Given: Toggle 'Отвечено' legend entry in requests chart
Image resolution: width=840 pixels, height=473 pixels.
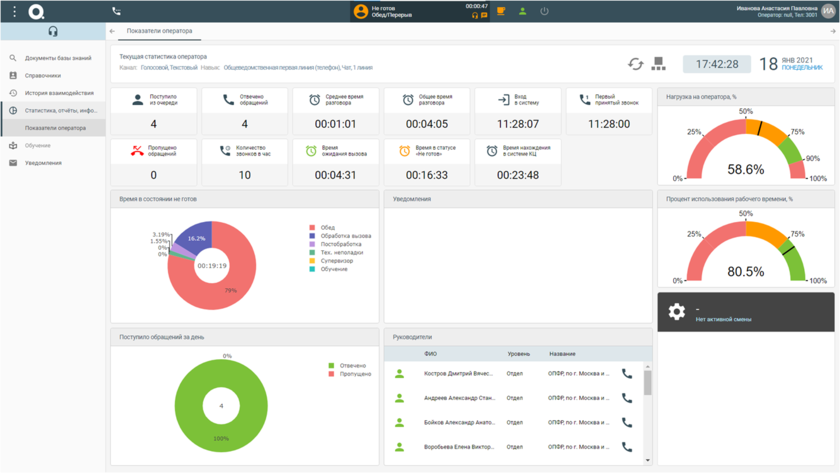Looking at the screenshot, I should [351, 366].
